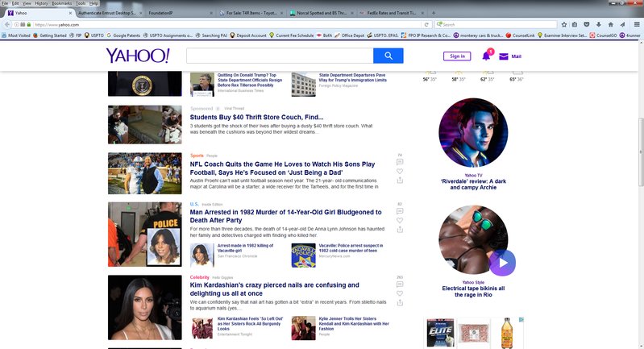The height and width of the screenshot is (349, 644).
Task: Share the Kim Kardashian nails article
Action: point(400,302)
